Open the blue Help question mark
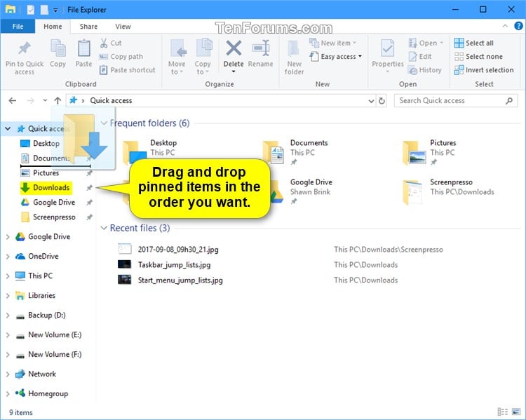The image size is (526, 420). (518, 26)
